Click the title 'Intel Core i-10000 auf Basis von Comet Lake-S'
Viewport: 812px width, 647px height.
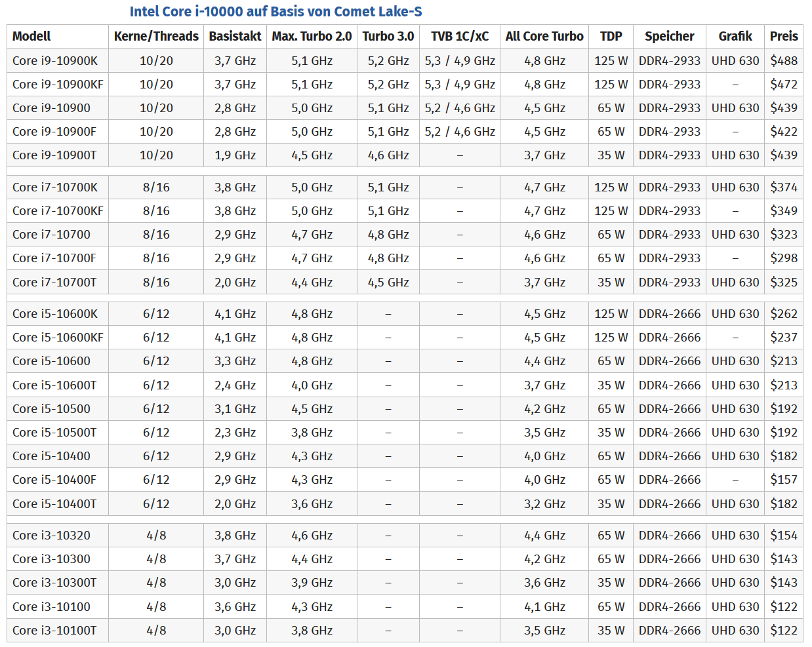pyautogui.click(x=275, y=12)
